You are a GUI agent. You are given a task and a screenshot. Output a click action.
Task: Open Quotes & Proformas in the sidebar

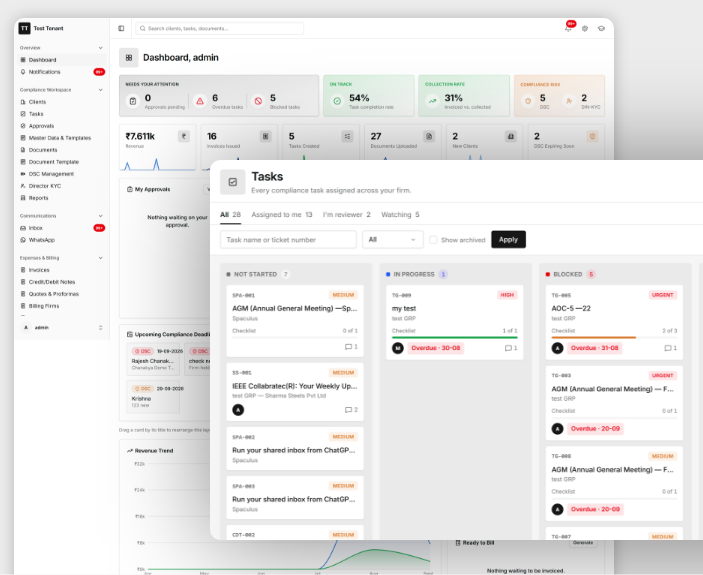62,294
